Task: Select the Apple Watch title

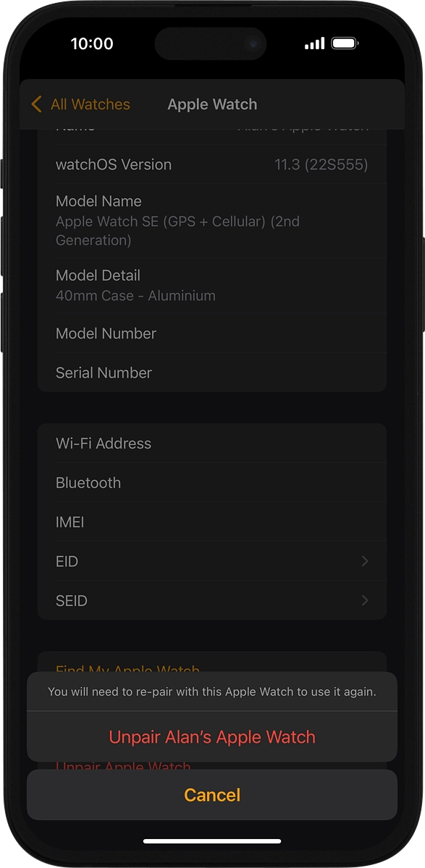Action: click(212, 104)
